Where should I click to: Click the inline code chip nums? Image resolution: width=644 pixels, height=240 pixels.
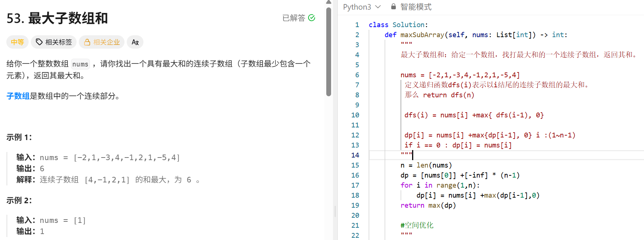point(80,64)
